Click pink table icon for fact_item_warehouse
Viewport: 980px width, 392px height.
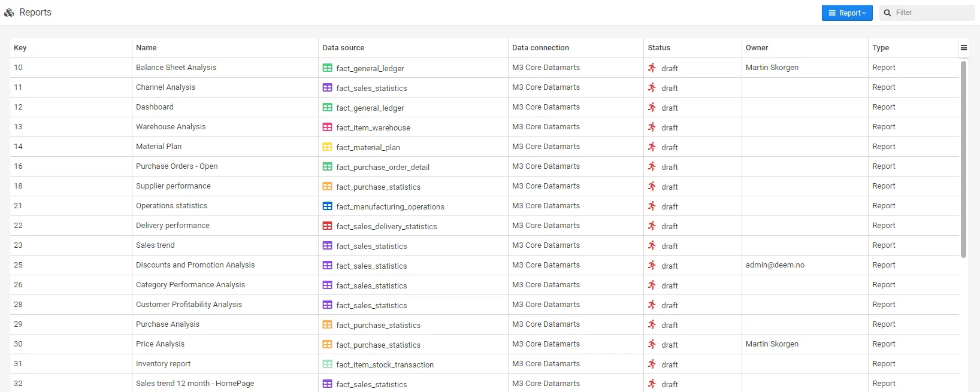[x=327, y=127]
